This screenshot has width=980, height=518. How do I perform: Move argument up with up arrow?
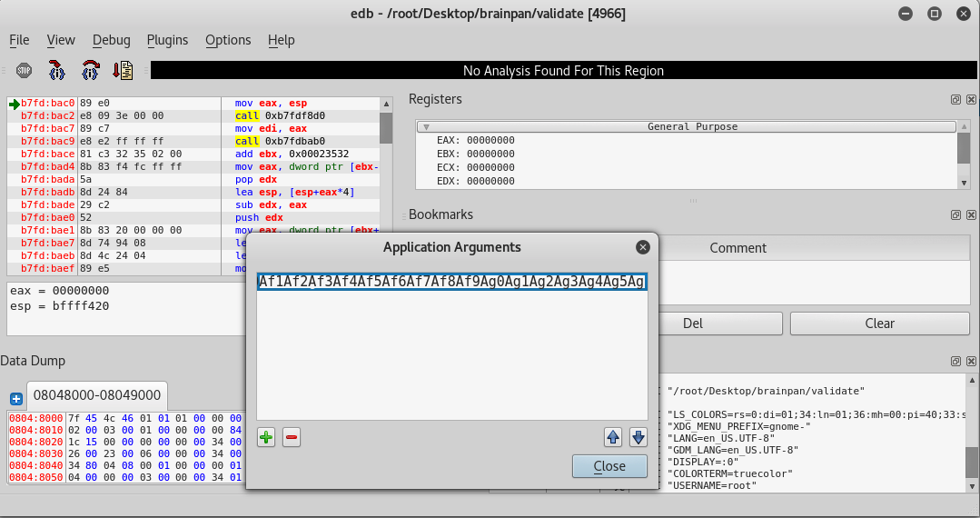[613, 437]
